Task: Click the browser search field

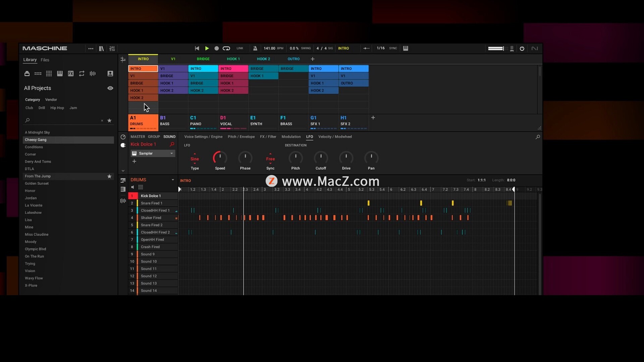Action: [x=64, y=120]
